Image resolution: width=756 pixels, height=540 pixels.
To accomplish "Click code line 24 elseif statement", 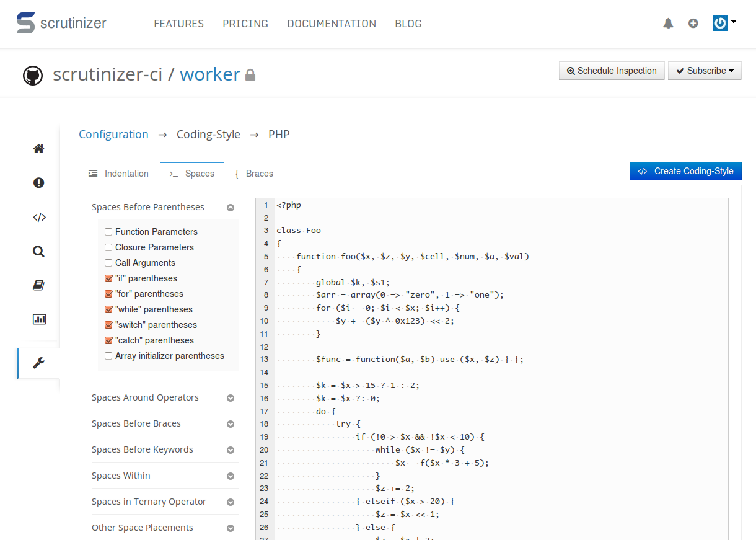I will coord(405,501).
